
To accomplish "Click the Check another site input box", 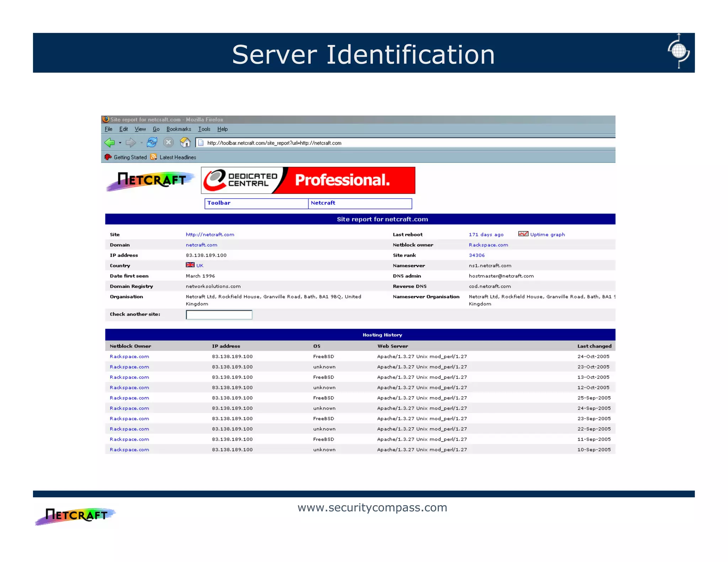I will point(219,314).
